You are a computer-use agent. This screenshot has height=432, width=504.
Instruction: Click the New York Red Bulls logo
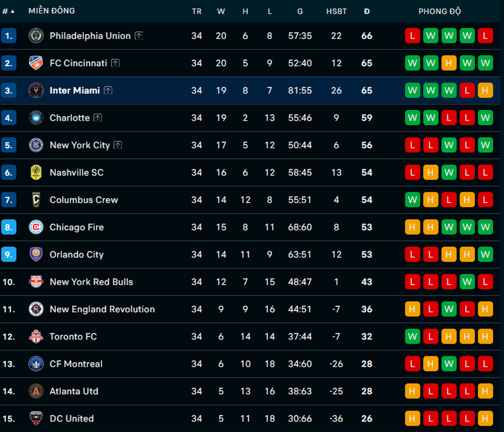(x=36, y=282)
